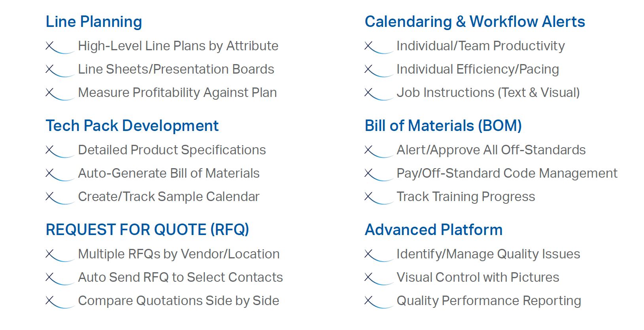This screenshot has width=644, height=330.
Task: Select the REQUEST FOR QUOTE (RFQ) heading
Action: click(x=147, y=230)
